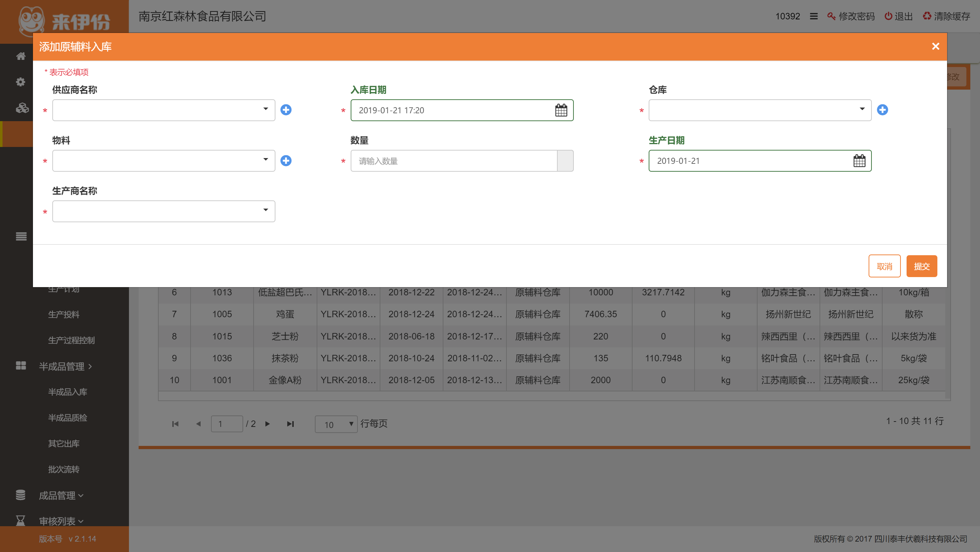The image size is (980, 552).
Task: Open the 供应商名称 dropdown
Action: (x=164, y=110)
